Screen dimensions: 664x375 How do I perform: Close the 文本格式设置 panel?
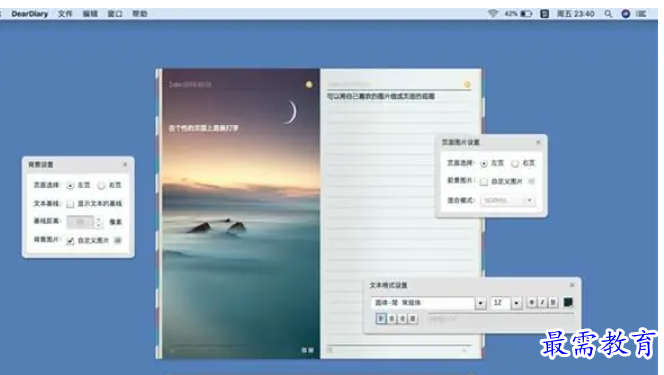(x=572, y=285)
